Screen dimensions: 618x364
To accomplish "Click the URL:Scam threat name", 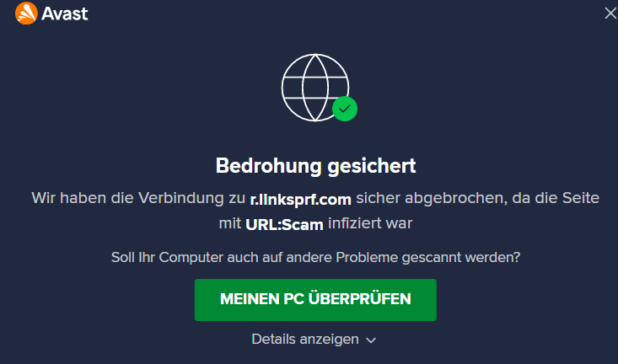I will point(284,224).
